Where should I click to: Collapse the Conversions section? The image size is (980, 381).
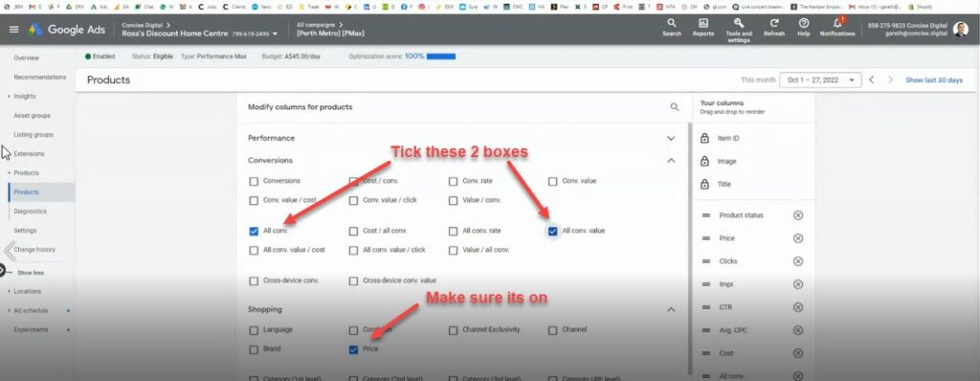pyautogui.click(x=671, y=161)
